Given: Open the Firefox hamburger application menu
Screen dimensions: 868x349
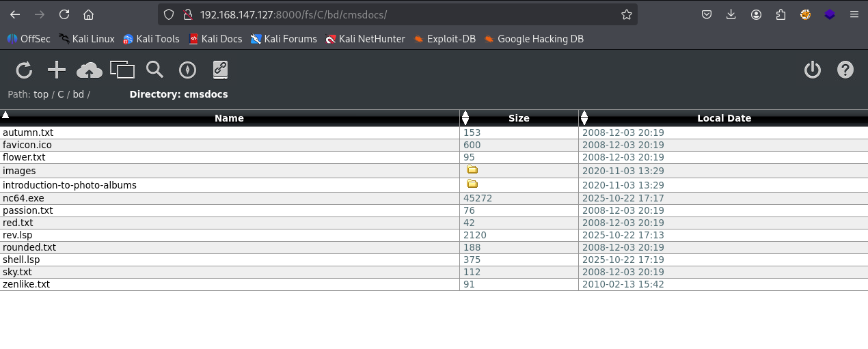Looking at the screenshot, I should [x=854, y=14].
